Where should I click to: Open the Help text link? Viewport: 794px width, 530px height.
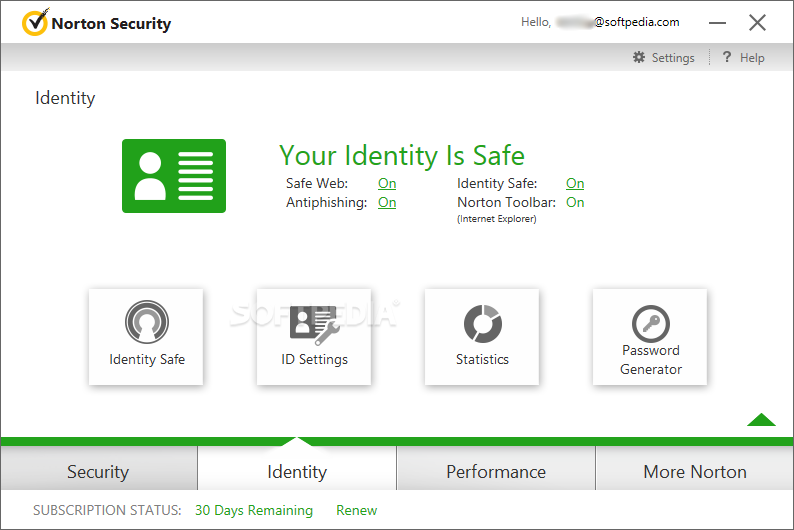tap(752, 58)
